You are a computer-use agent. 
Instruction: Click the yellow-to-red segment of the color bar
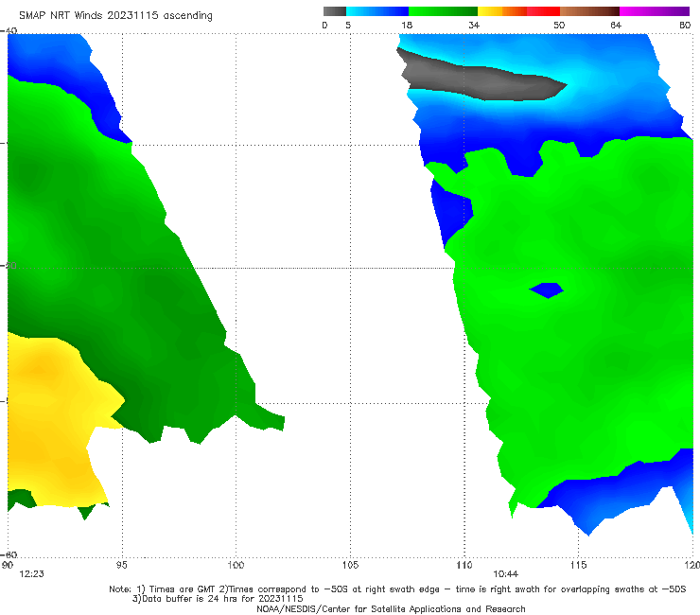(518, 11)
